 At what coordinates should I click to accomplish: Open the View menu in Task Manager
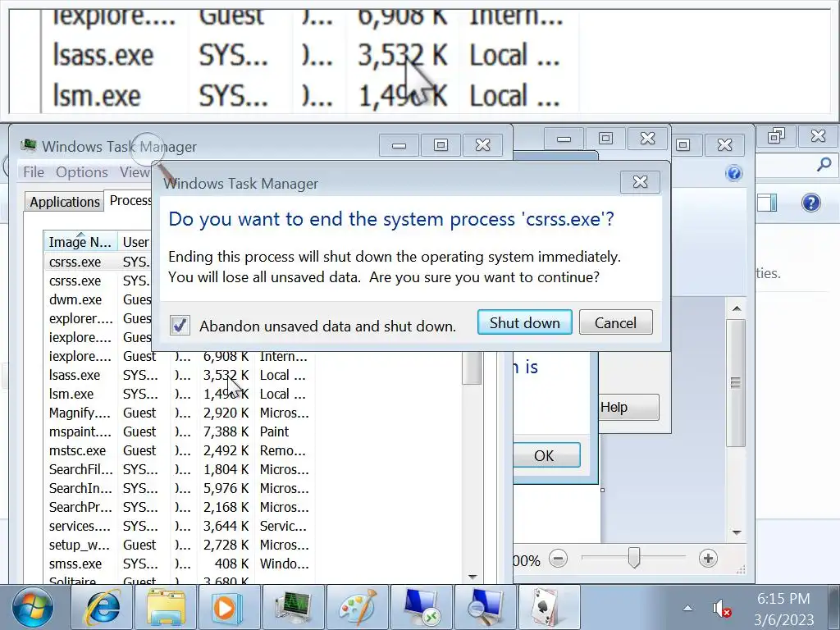tap(134, 172)
